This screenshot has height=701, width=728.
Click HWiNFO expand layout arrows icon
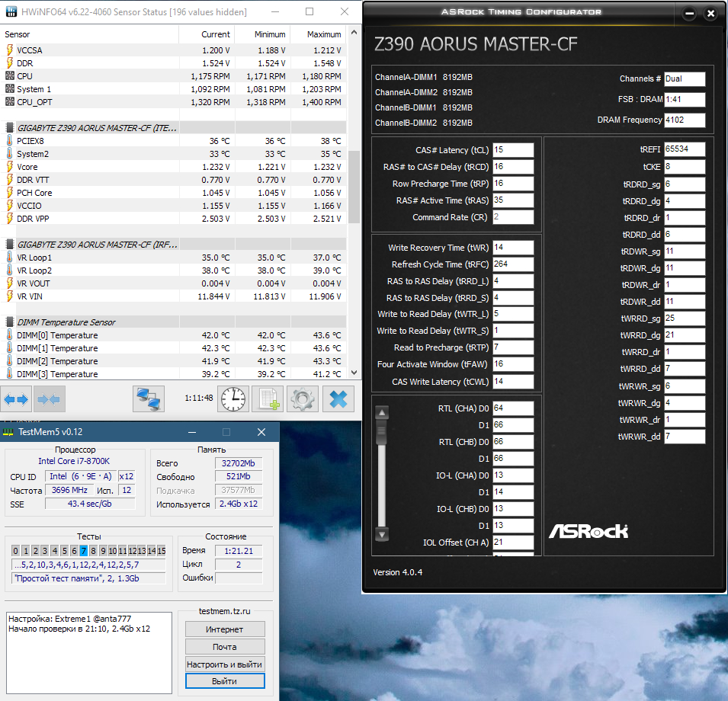pos(16,399)
